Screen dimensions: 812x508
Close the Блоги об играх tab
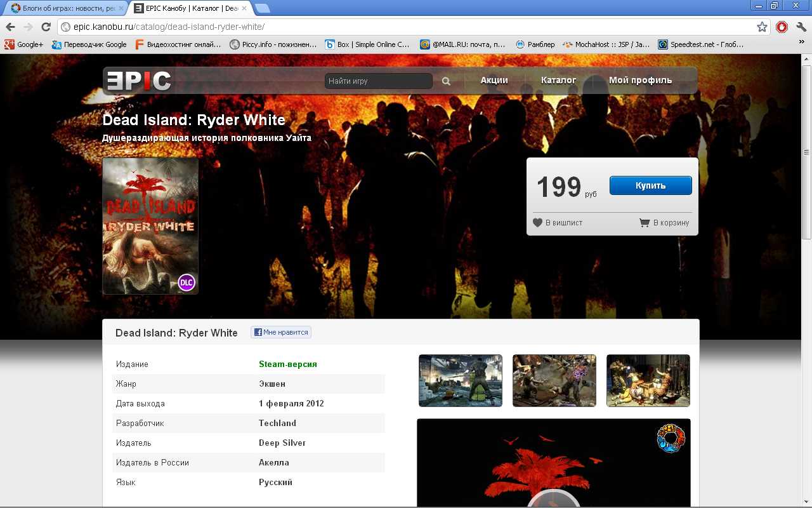pos(120,8)
